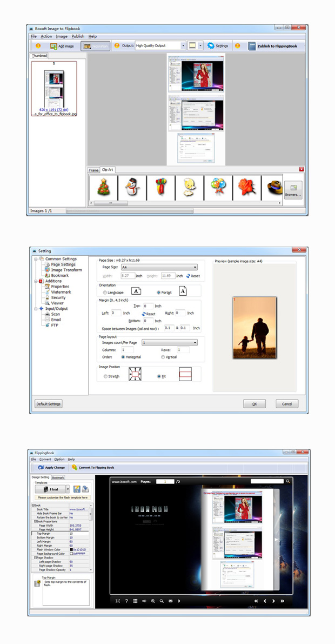Click Publish to FlippingBook button

(273, 47)
